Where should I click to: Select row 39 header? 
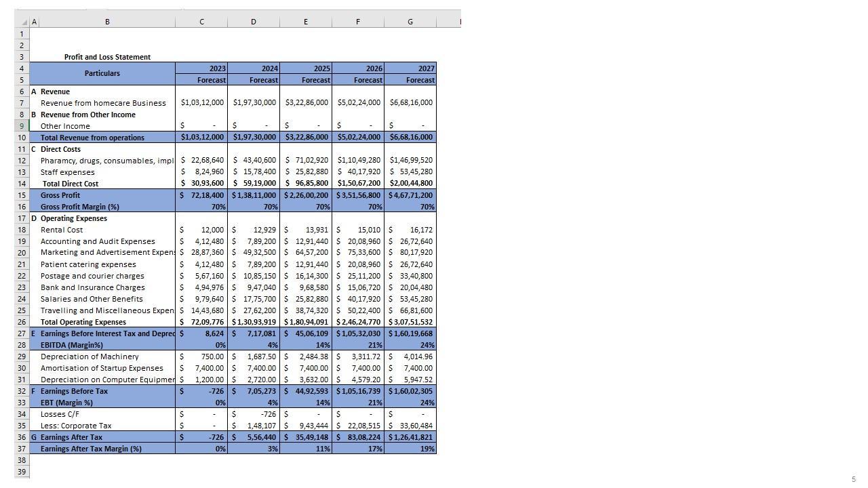(x=22, y=472)
